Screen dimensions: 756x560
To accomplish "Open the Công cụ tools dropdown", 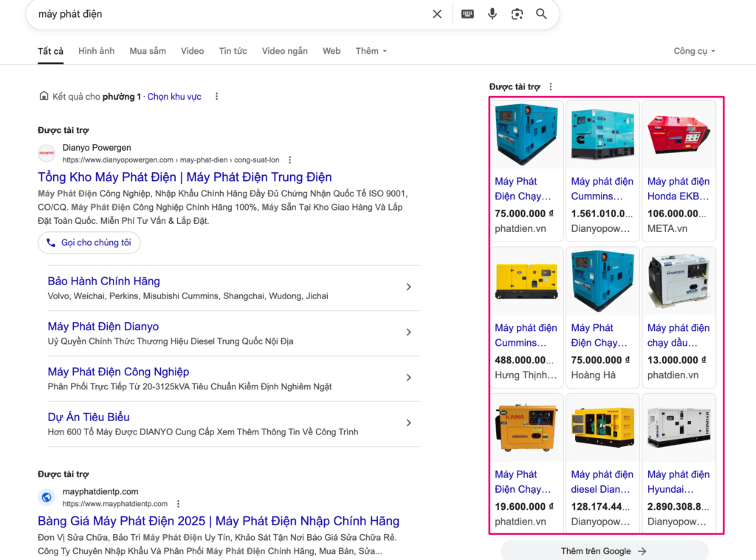I will point(694,51).
